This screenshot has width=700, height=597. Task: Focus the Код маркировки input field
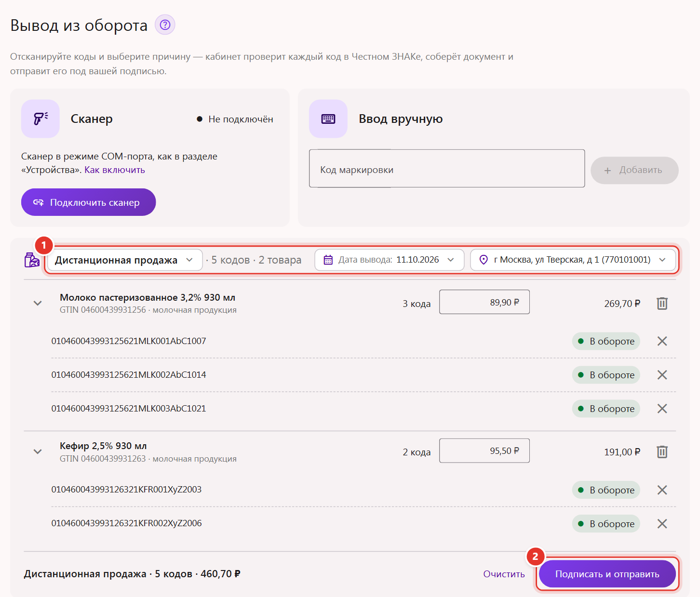447,169
